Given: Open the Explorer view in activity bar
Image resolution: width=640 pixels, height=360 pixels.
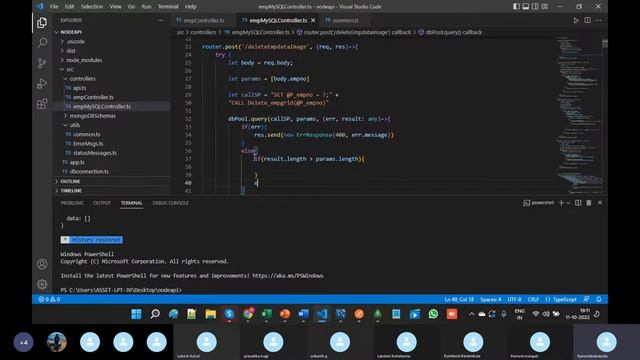Looking at the screenshot, I should 42,23.
